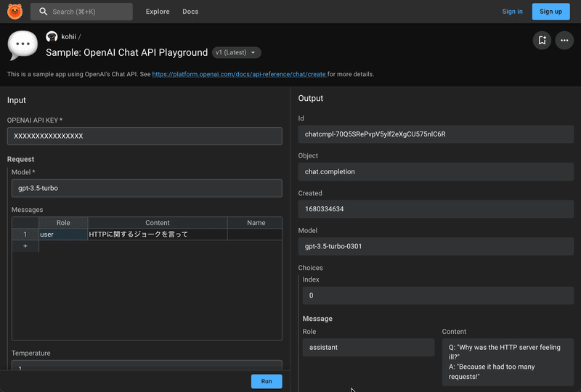Click the Object value 'chat.completion'
The image size is (581, 392).
tap(436, 171)
